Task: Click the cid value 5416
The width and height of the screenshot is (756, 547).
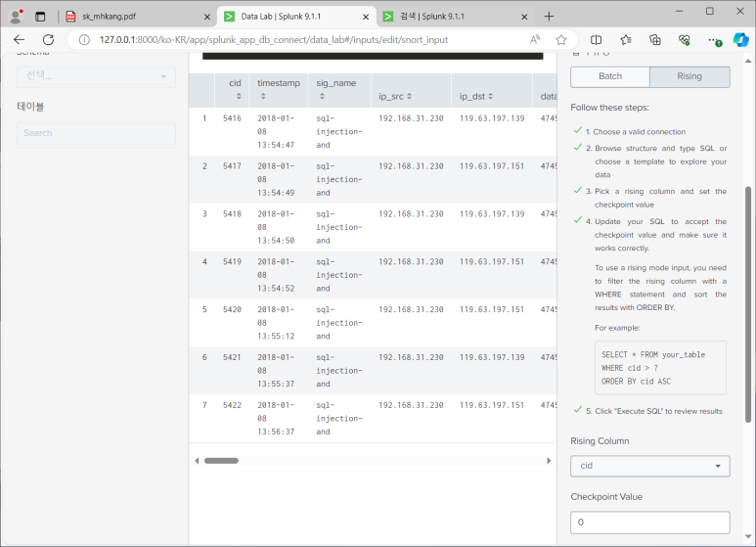Action: (232, 118)
